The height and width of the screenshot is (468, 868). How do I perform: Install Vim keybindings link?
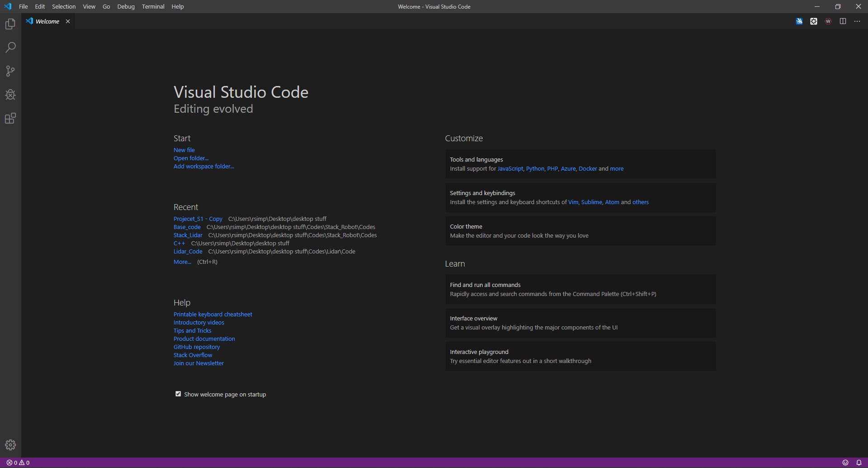(x=573, y=202)
